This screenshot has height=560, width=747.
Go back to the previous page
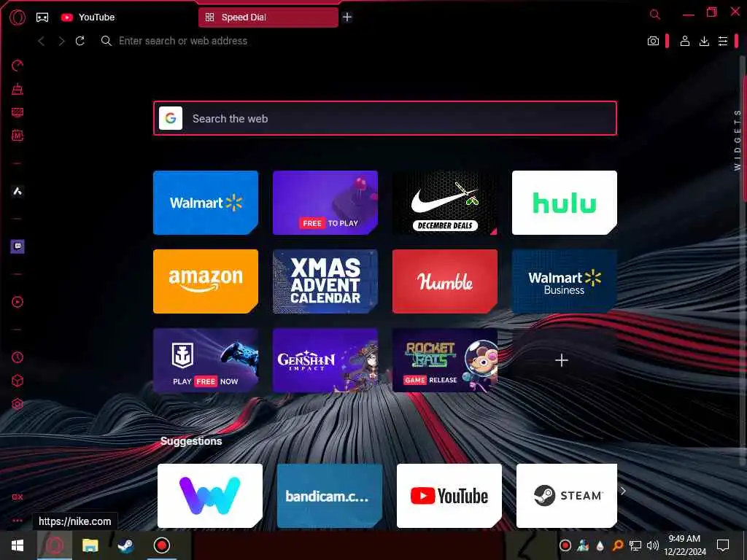click(x=42, y=41)
